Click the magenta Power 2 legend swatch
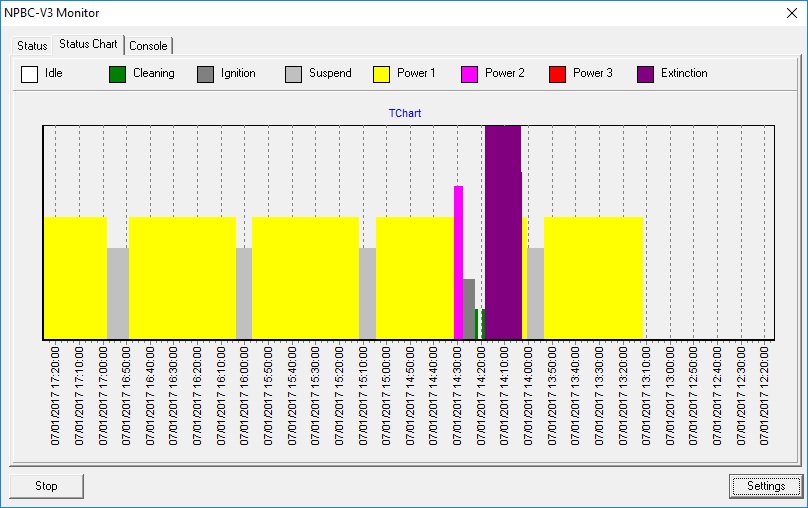 470,74
